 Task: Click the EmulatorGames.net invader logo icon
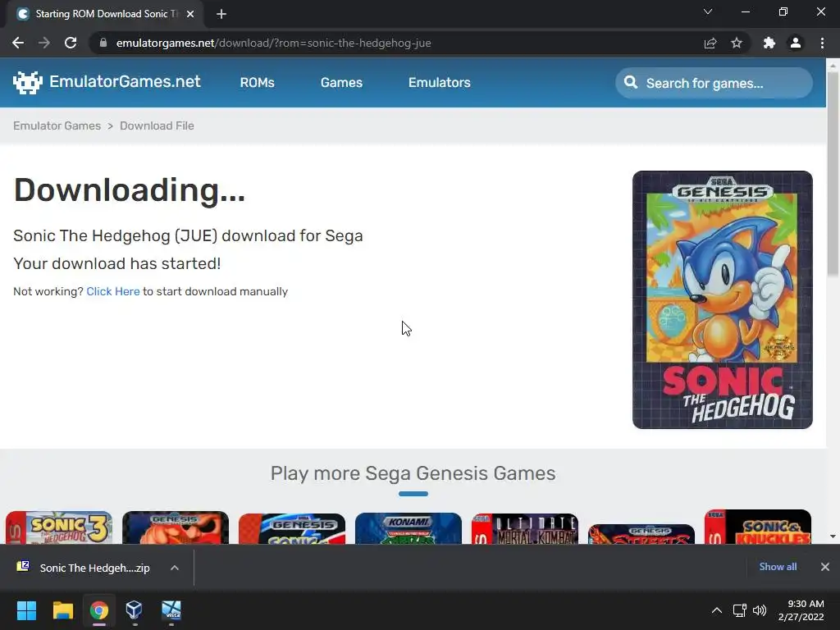(28, 83)
